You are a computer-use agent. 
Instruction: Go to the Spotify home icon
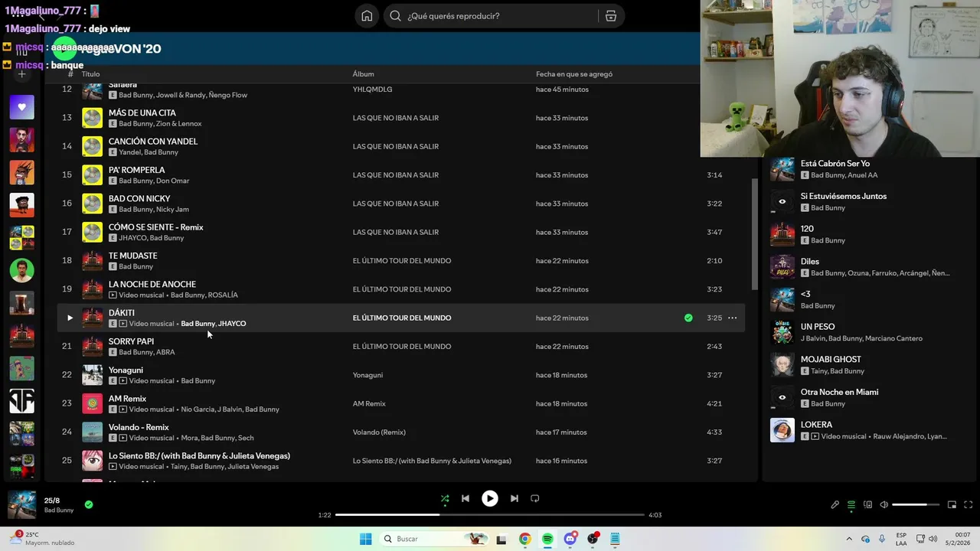tap(367, 16)
